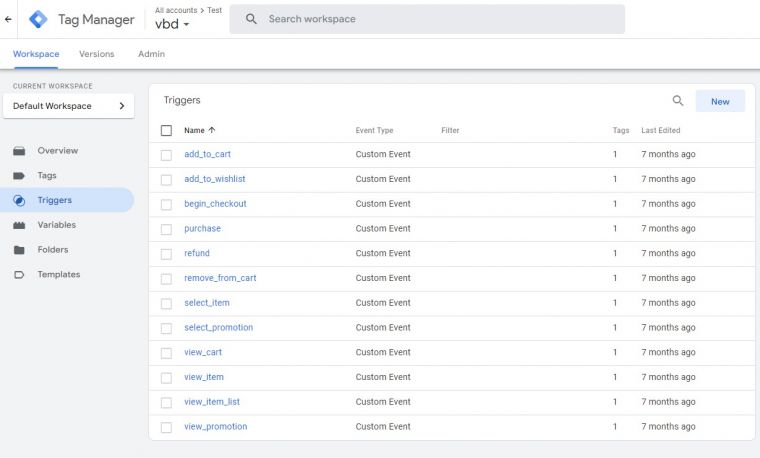Open the purchase trigger link
The width and height of the screenshot is (760, 458).
pos(203,228)
